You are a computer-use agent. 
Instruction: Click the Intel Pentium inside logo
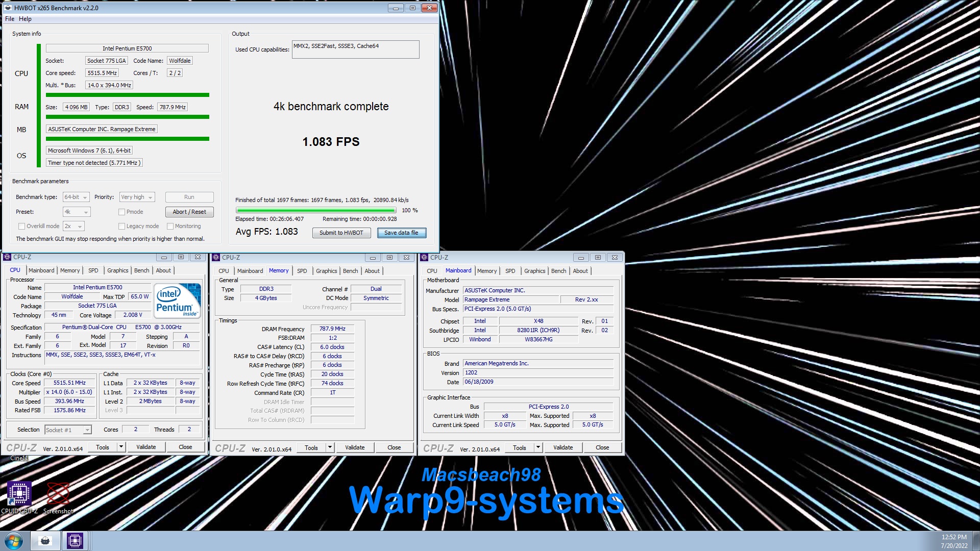click(x=177, y=301)
